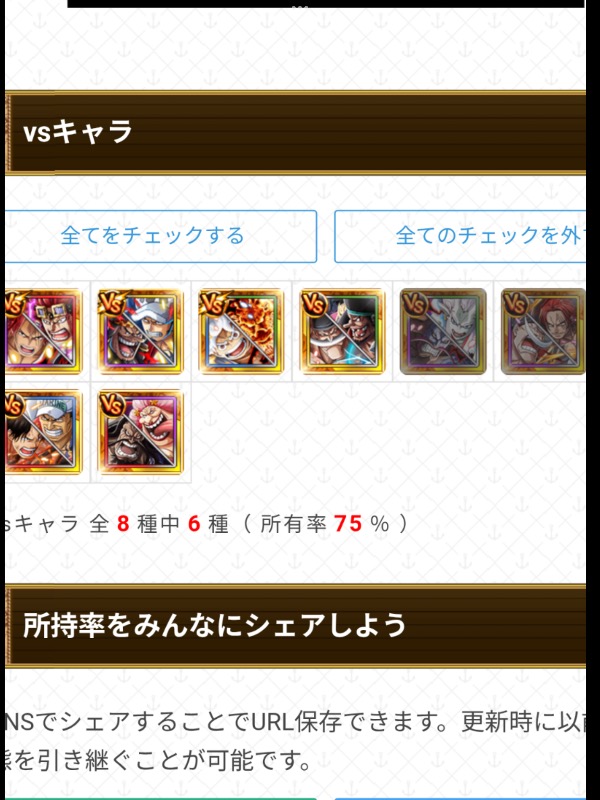This screenshot has width=600, height=800.
Task: Select the Kaido vs Big Mom icon
Action: (140, 432)
